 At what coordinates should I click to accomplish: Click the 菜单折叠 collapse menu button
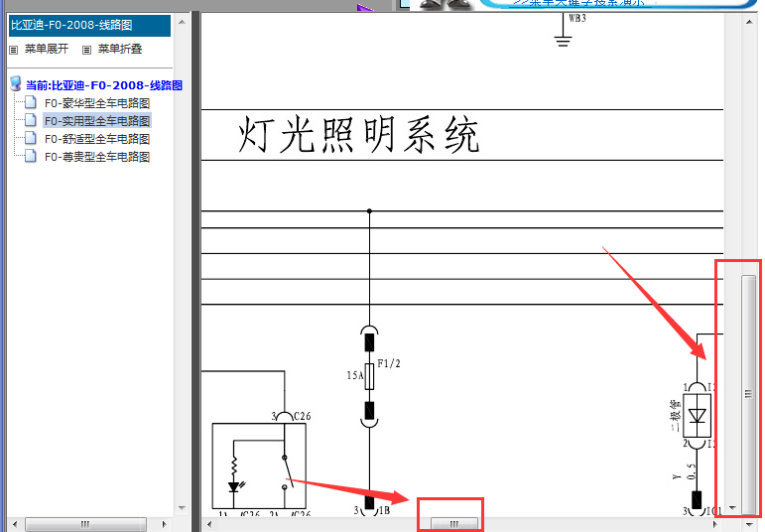(x=119, y=49)
